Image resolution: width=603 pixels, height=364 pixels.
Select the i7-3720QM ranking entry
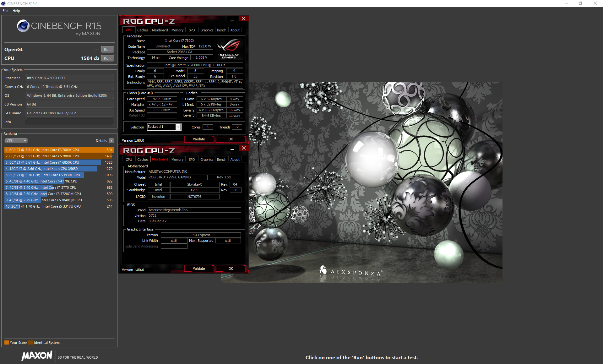click(x=59, y=194)
